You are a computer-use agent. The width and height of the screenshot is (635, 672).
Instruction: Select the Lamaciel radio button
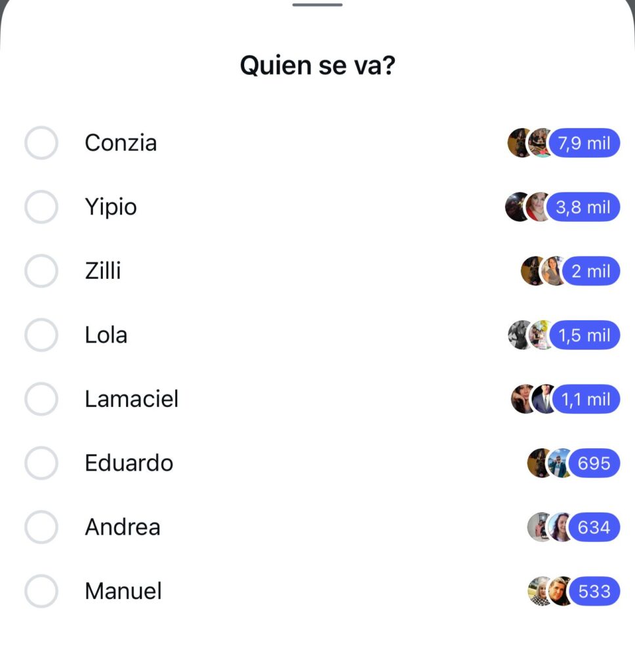click(x=41, y=399)
